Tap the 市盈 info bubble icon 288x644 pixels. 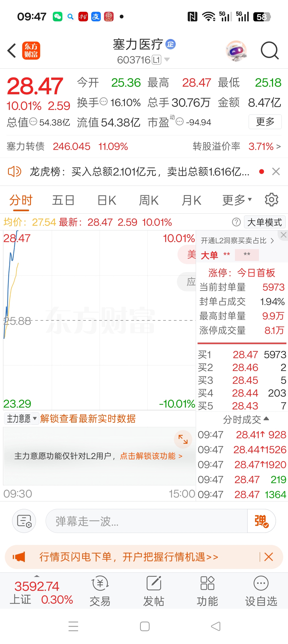click(x=180, y=122)
